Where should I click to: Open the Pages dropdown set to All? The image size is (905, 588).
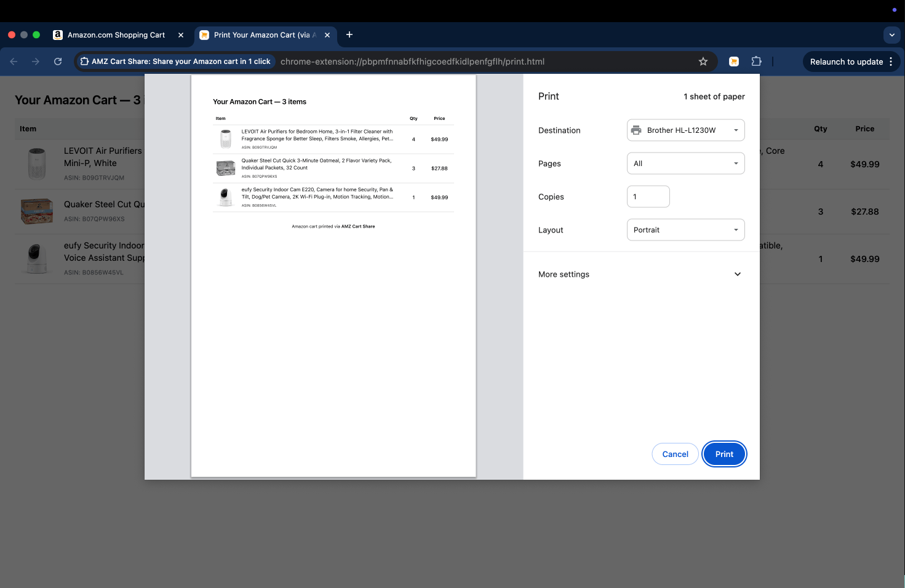(x=685, y=163)
